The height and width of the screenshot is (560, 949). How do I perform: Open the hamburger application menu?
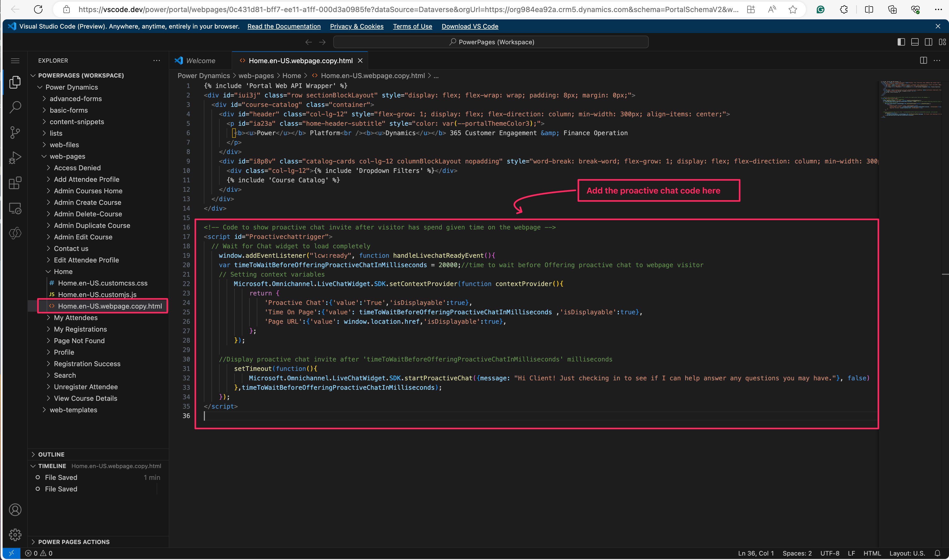[x=15, y=61]
